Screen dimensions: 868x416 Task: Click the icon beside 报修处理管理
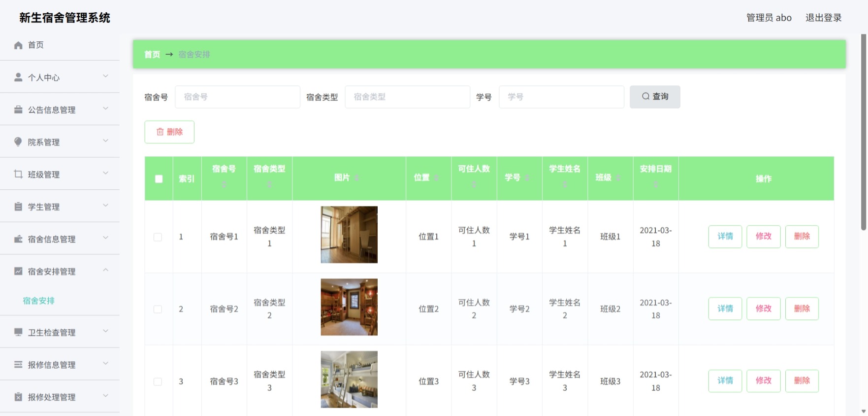click(x=18, y=397)
